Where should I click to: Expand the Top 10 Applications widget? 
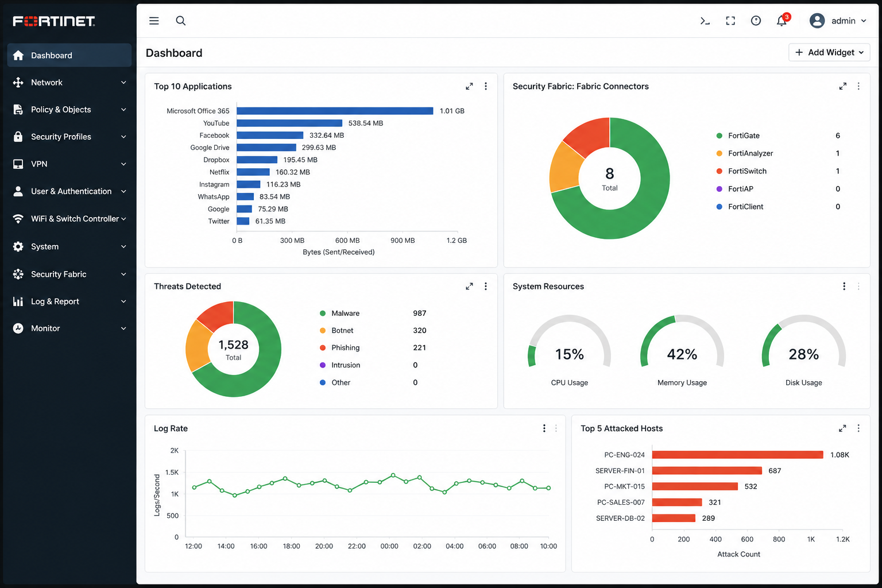tap(469, 86)
